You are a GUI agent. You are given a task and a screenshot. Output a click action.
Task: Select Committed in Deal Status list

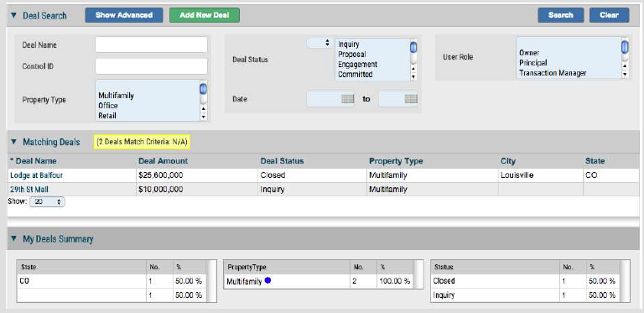[x=356, y=75]
